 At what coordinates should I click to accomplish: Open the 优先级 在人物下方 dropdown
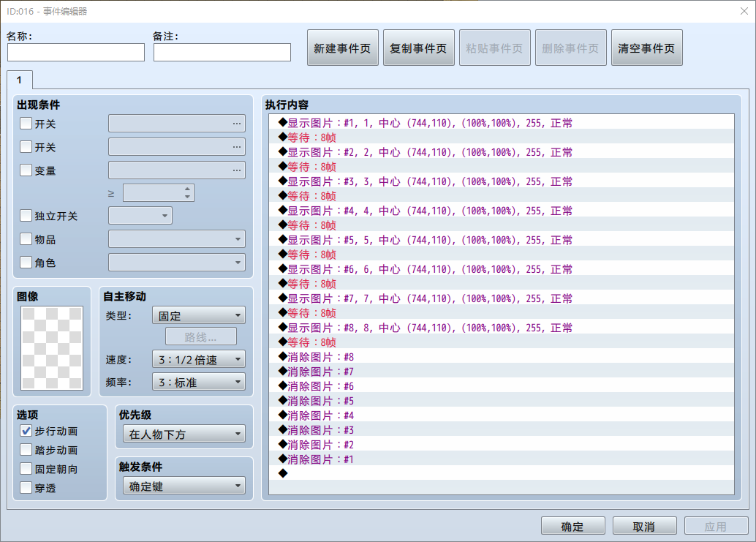tap(184, 434)
